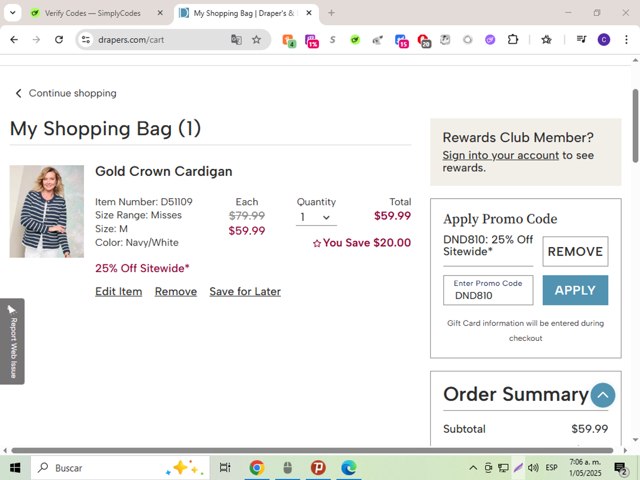Image resolution: width=640 pixels, height=480 pixels.
Task: Open the S extension icon
Action: [333, 40]
